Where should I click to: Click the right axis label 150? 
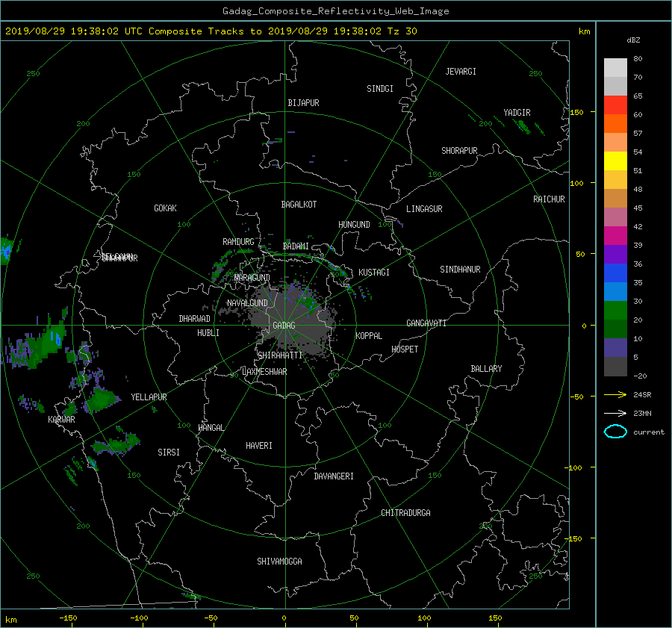(577, 112)
